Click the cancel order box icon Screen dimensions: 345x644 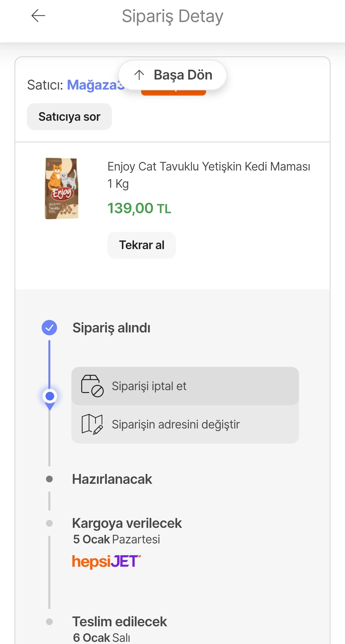click(92, 386)
